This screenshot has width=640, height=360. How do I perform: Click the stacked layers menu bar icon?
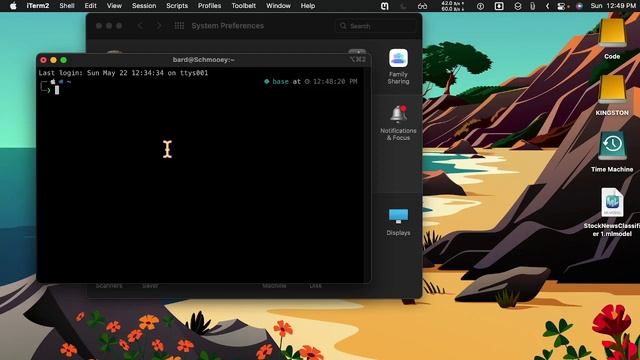[x=518, y=6]
